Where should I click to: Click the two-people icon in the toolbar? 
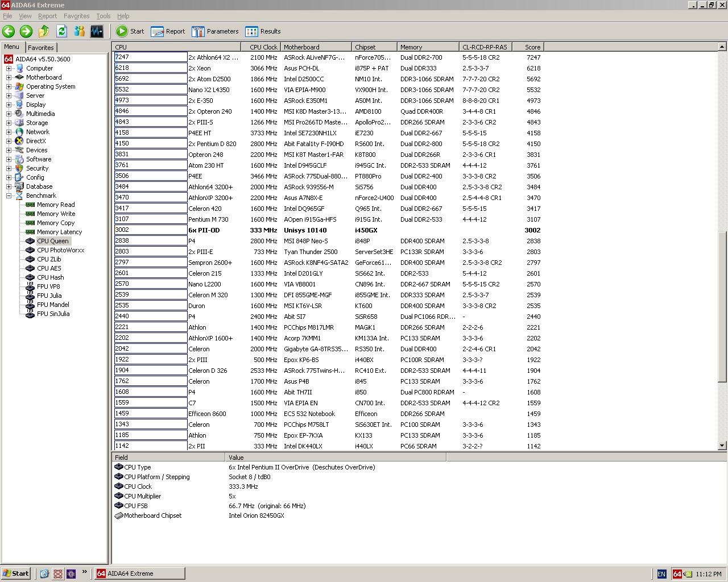(x=79, y=31)
